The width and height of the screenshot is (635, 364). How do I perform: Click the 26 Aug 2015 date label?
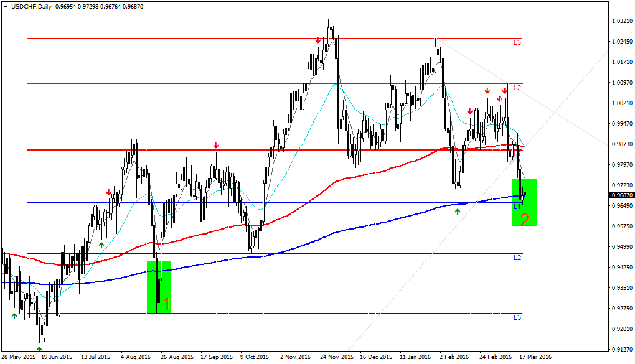[177, 357]
